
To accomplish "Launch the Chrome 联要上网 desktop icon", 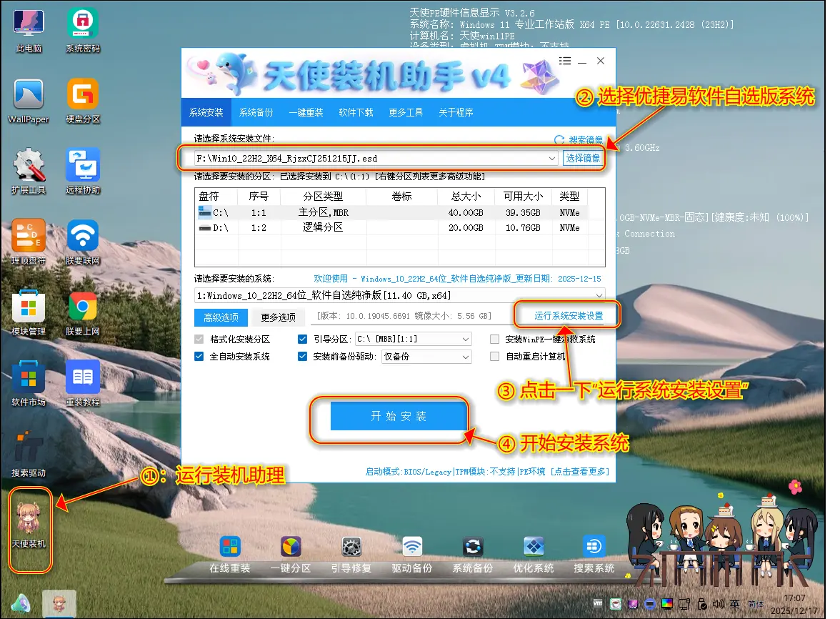I will coord(83,314).
